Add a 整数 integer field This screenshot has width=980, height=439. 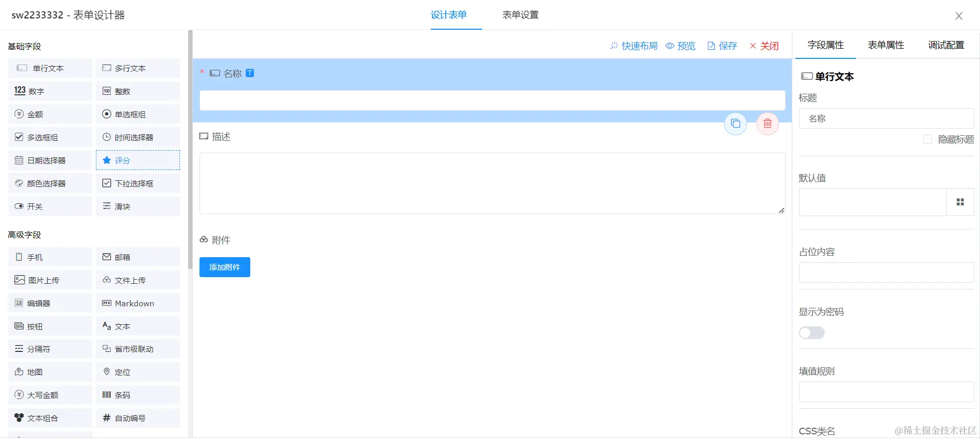138,91
